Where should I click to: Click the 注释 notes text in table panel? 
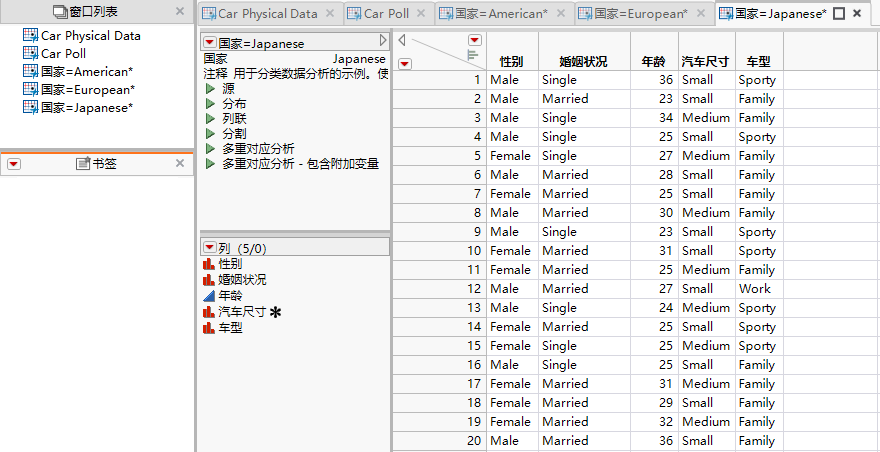[x=296, y=74]
